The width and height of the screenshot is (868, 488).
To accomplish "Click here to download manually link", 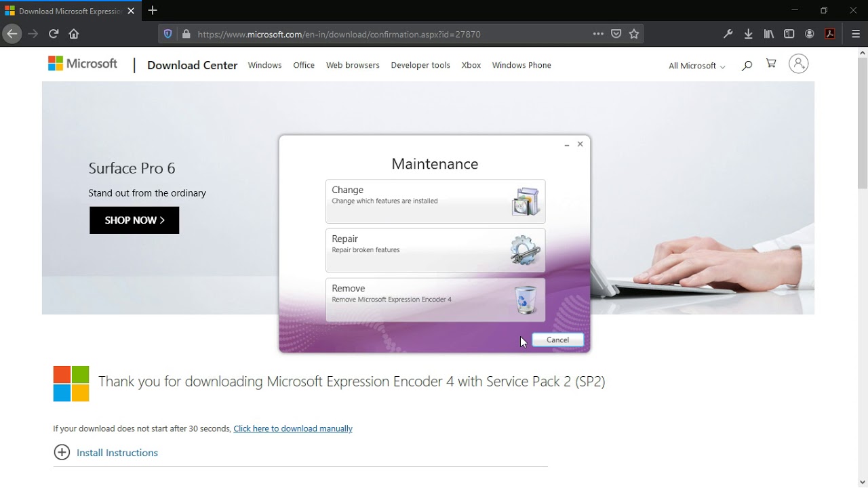I will 293,428.
